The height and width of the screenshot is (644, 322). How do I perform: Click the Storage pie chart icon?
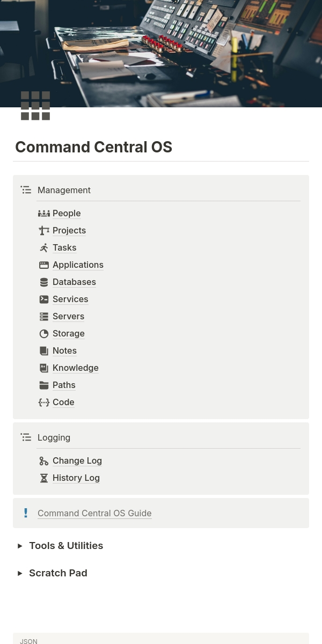point(44,334)
